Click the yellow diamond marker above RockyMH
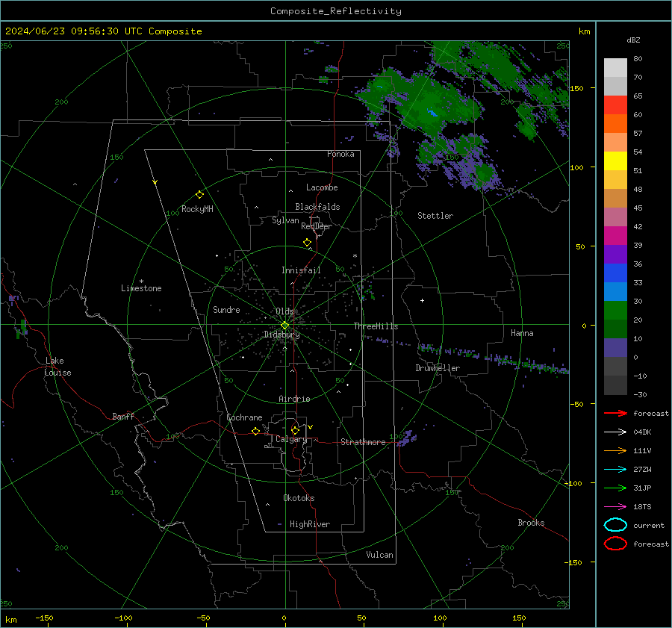Screen dimensions: 672x628 (x=199, y=195)
